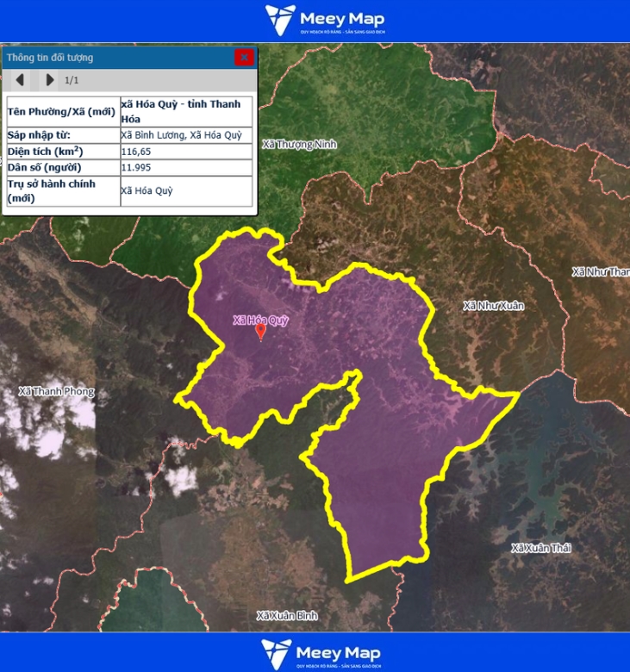Click the Tên Phường/Xã (mới) row header

tap(61, 111)
